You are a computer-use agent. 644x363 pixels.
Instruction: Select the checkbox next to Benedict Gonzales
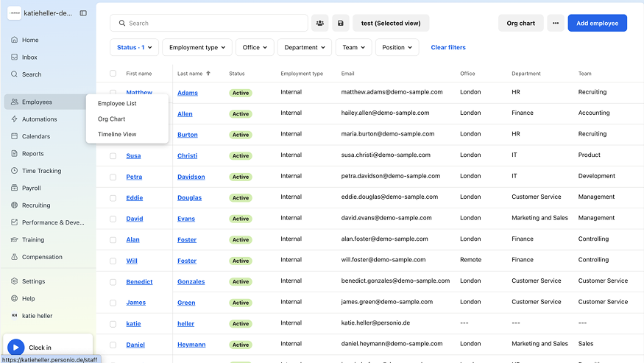(x=113, y=282)
